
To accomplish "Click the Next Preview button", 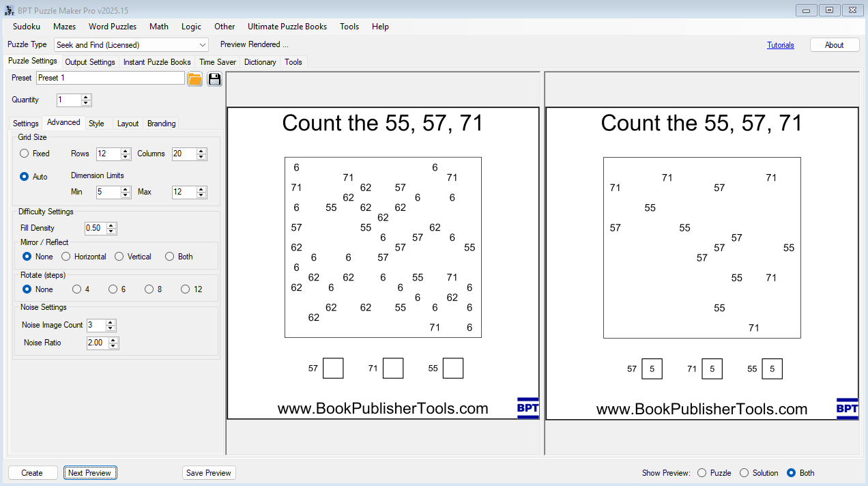I will point(90,473).
